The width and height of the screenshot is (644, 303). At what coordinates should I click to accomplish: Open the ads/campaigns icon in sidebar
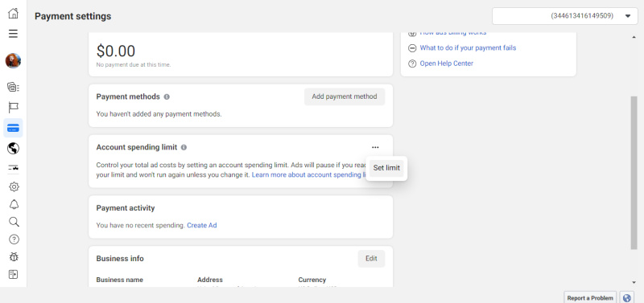(x=13, y=87)
